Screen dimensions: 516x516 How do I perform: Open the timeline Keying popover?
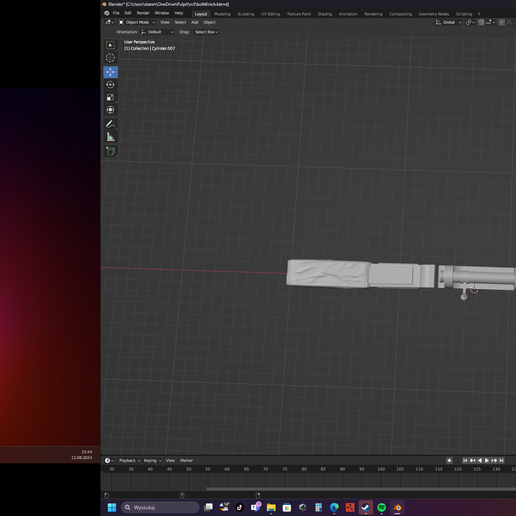[152, 461]
